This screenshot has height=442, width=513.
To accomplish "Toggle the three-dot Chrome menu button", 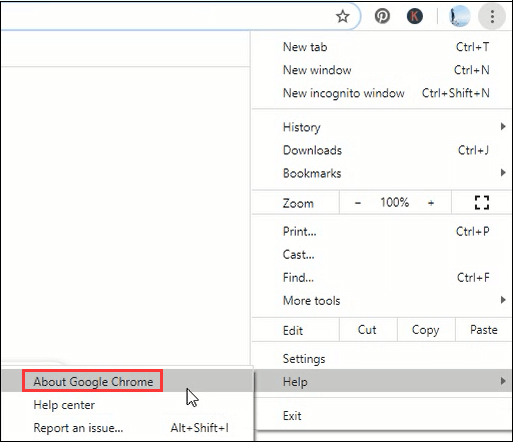I will [492, 16].
